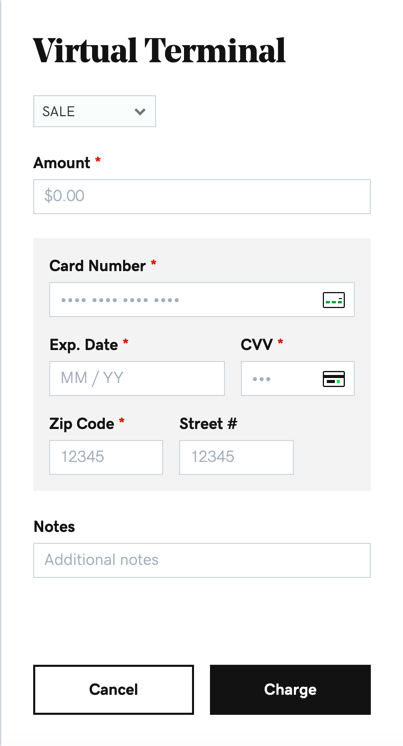Select the Street # input box
Viewport: 403px width, 746px height.
(x=236, y=457)
